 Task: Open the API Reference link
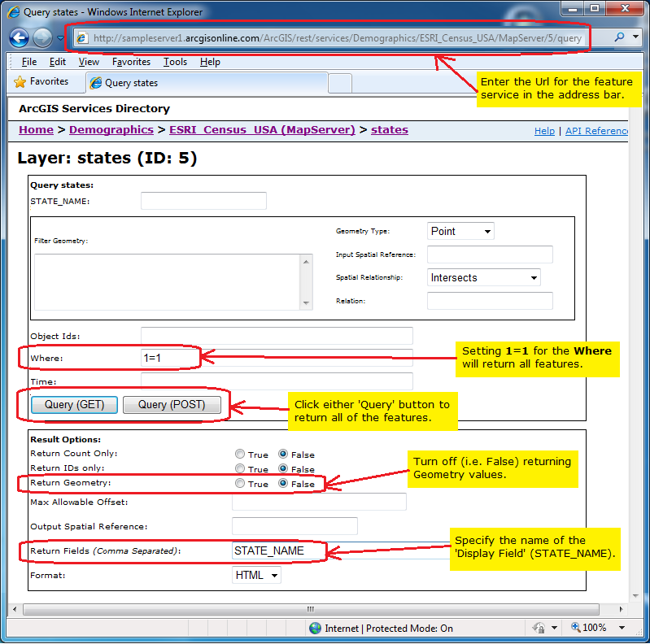point(596,131)
